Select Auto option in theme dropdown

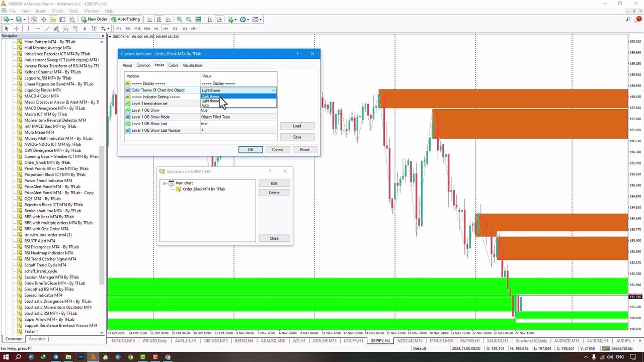point(205,105)
